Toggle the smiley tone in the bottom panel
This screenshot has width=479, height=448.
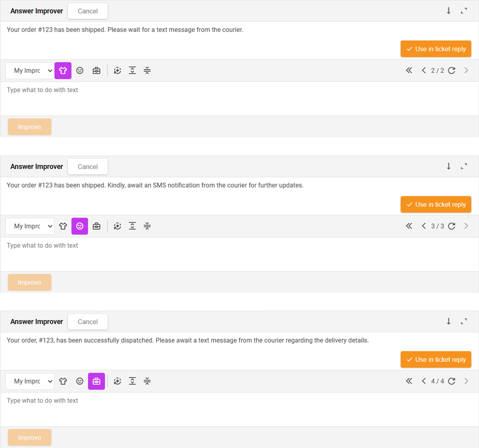click(79, 381)
